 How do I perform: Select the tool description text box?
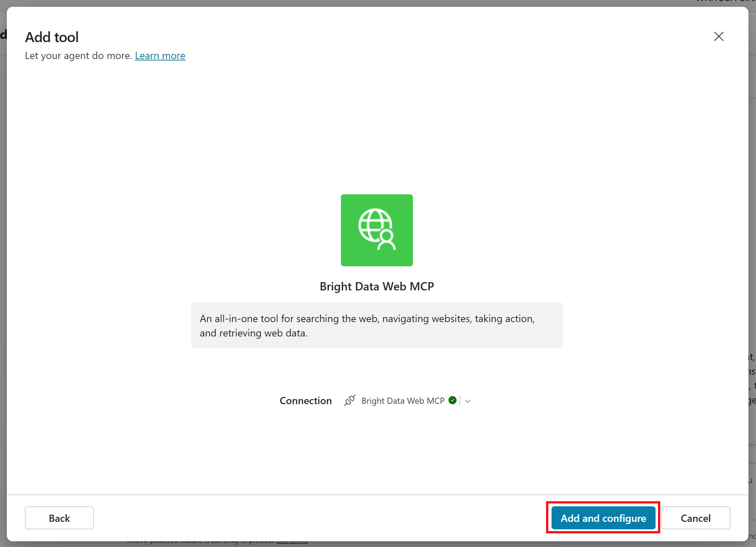pyautogui.click(x=377, y=325)
